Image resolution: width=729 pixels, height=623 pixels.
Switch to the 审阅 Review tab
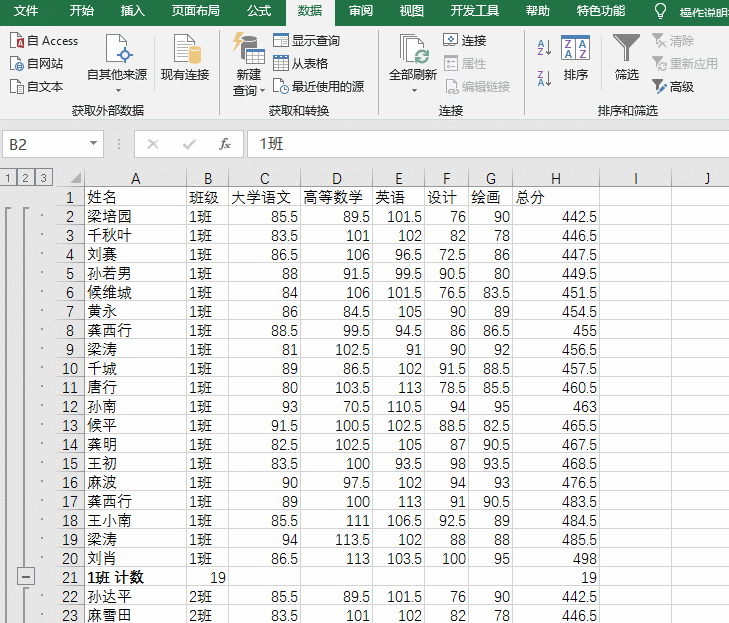click(361, 11)
